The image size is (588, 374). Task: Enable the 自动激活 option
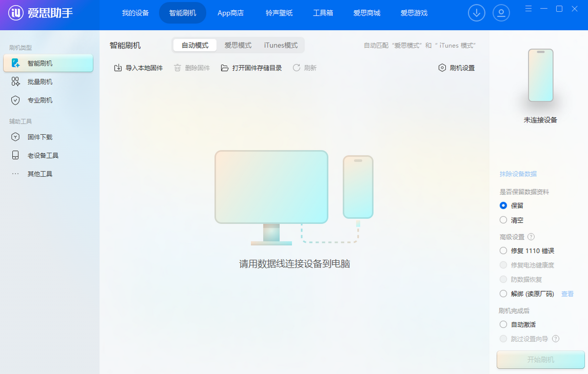pos(503,324)
